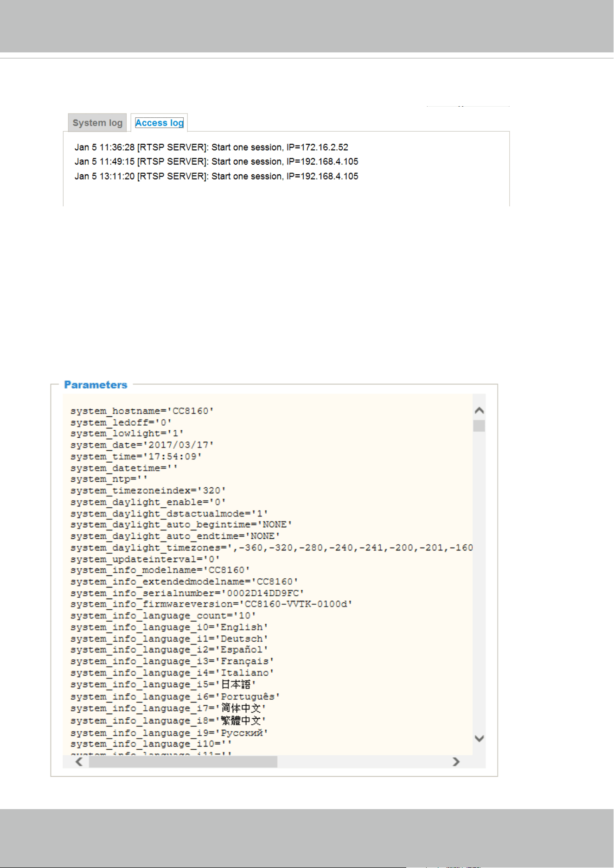Click the 13:11:20 RTSP SERVER log entry
This screenshot has width=614, height=868.
coord(217,176)
